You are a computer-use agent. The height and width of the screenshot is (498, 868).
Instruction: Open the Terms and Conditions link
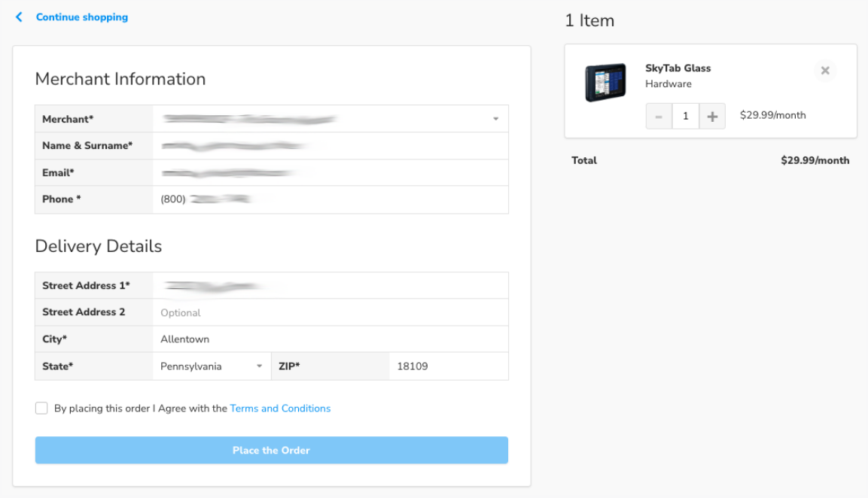click(x=280, y=408)
